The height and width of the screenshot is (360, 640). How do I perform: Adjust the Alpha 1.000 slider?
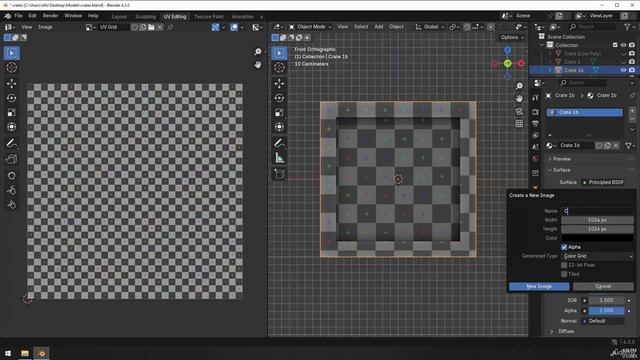606,311
